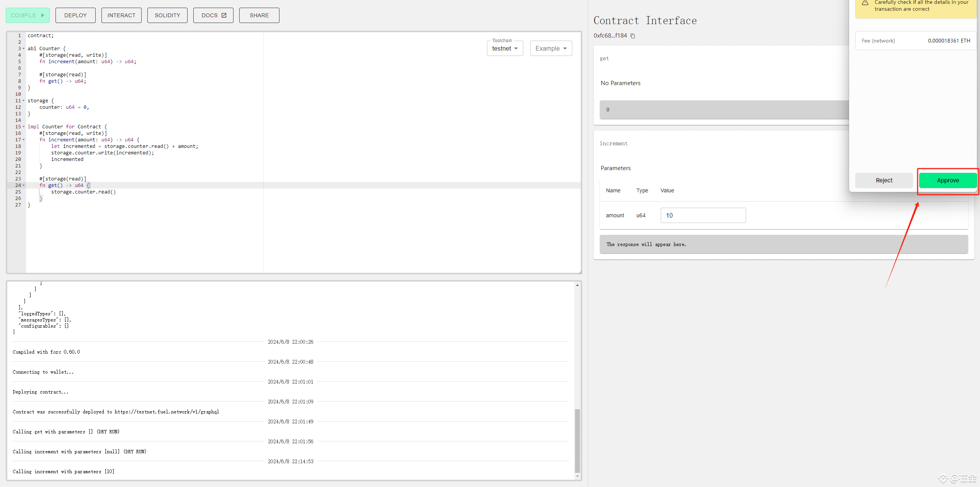
Task: Approve the wallet transaction
Action: pos(947,180)
